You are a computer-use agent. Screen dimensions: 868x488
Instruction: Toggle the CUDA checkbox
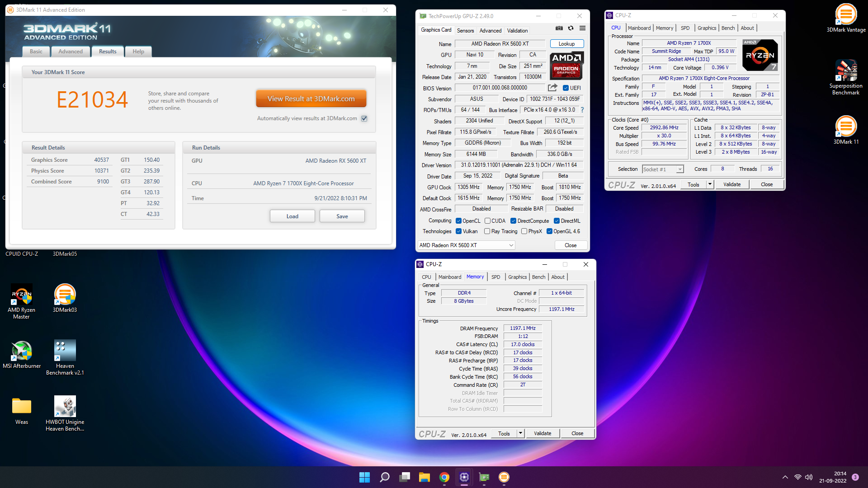(487, 221)
